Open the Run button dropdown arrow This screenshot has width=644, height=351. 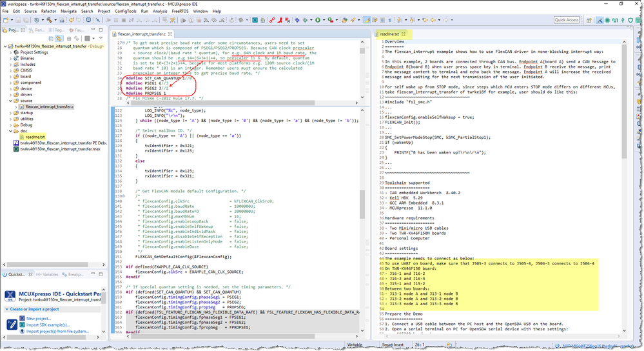[324, 20]
